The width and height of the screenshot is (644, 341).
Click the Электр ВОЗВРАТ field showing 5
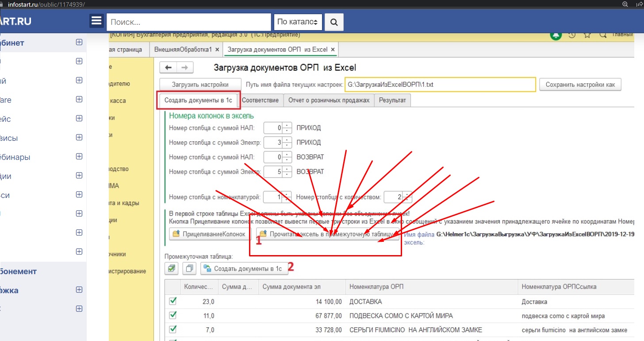(x=273, y=171)
